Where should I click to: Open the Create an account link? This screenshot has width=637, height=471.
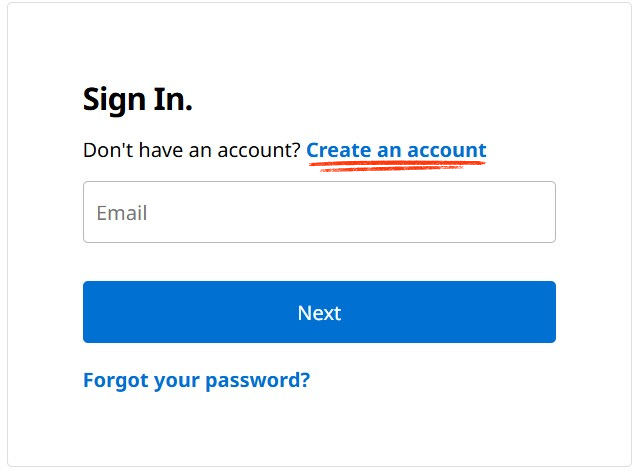[x=396, y=150]
